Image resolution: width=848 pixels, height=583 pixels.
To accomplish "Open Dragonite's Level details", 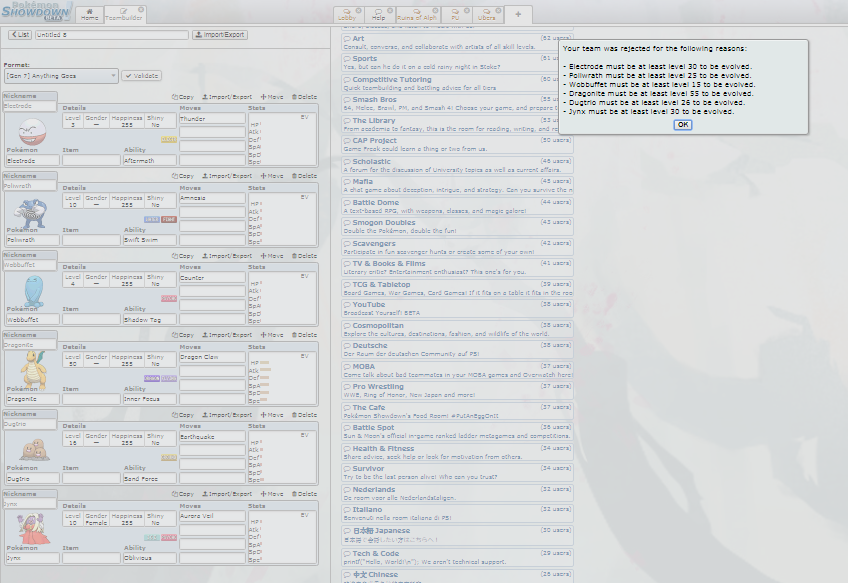I will (x=72, y=361).
